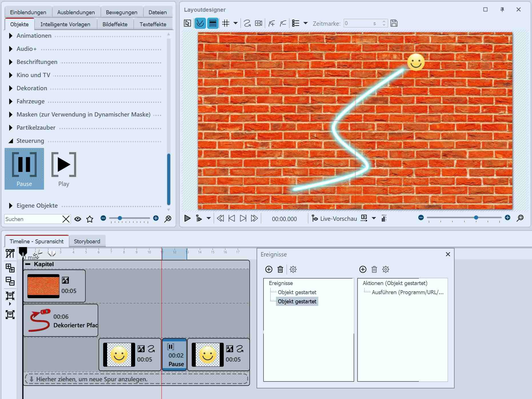Select Ausführen (Programm/URL/...) action entry
Screen dimensions: 532x399
pos(407,292)
